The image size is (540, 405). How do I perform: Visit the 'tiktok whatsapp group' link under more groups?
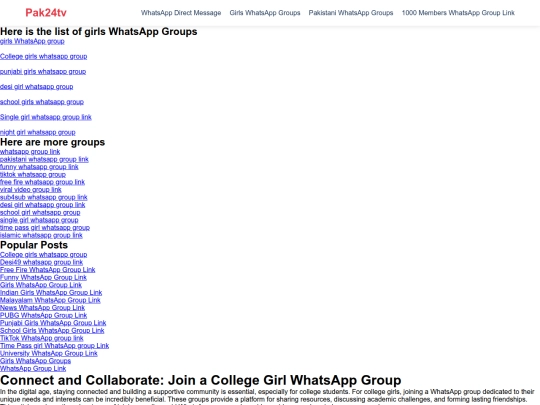coord(33,174)
